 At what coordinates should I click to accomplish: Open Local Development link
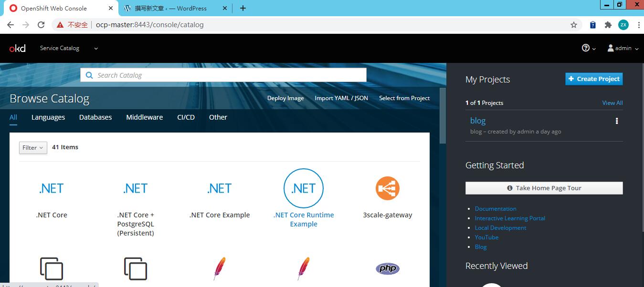click(500, 228)
